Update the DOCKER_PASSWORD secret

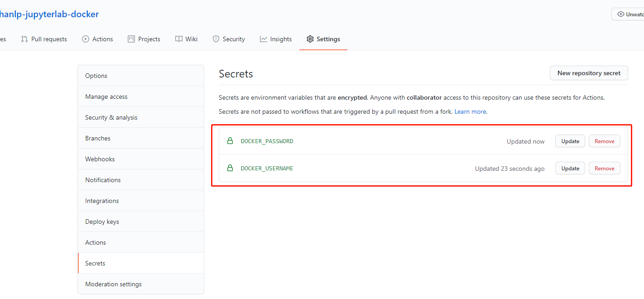coord(570,141)
